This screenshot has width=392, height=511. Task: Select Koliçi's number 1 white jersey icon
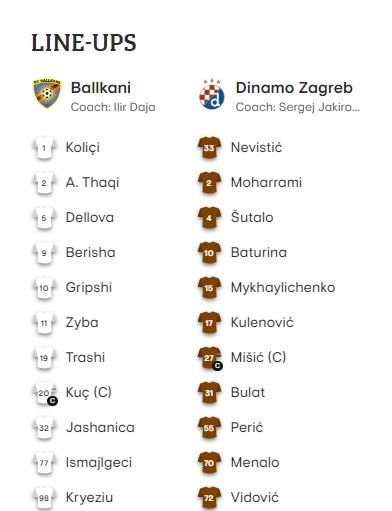[44, 148]
